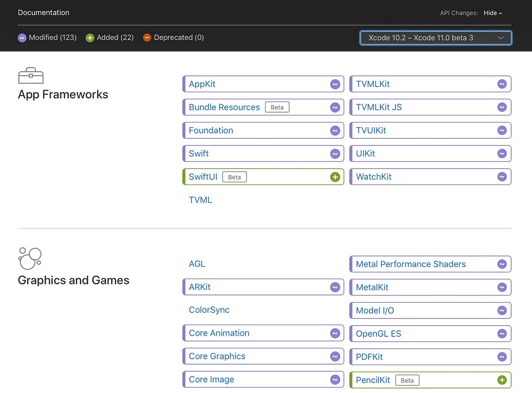Click the Beta tag next to Bundle Resources
The height and width of the screenshot is (393, 532).
(x=277, y=107)
